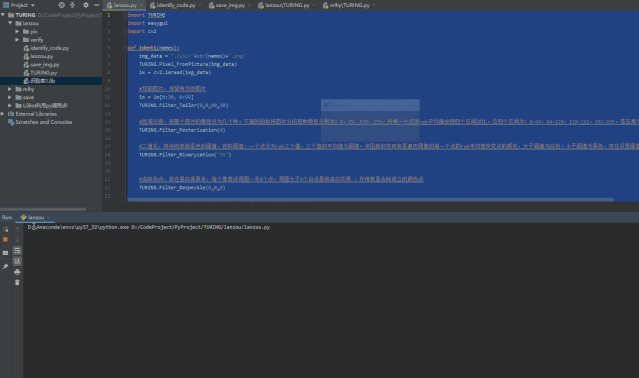
Task: Collapse the TURING root folder arrow
Action: [x=3, y=15]
